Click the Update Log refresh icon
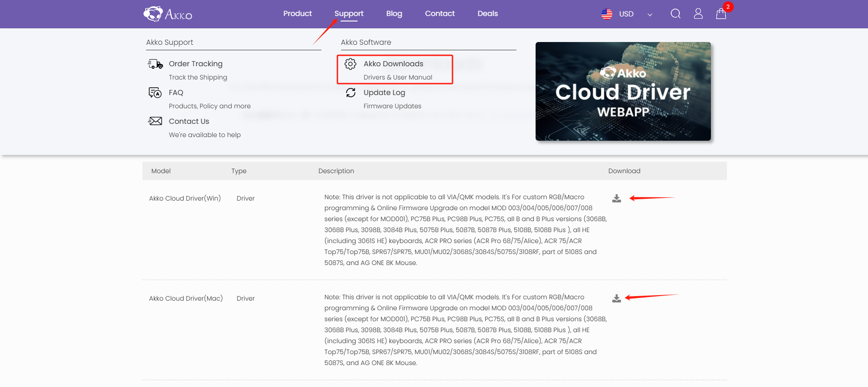The width and height of the screenshot is (868, 387). [x=350, y=93]
